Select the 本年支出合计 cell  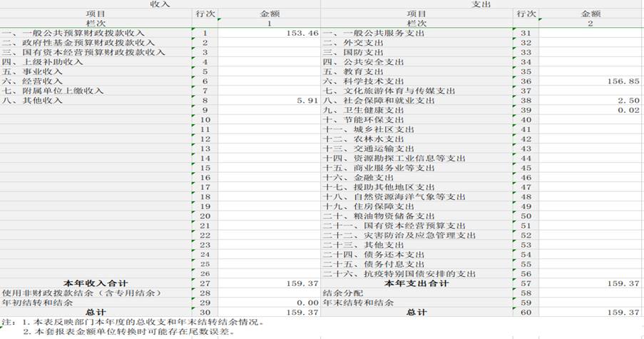pyautogui.click(x=416, y=283)
